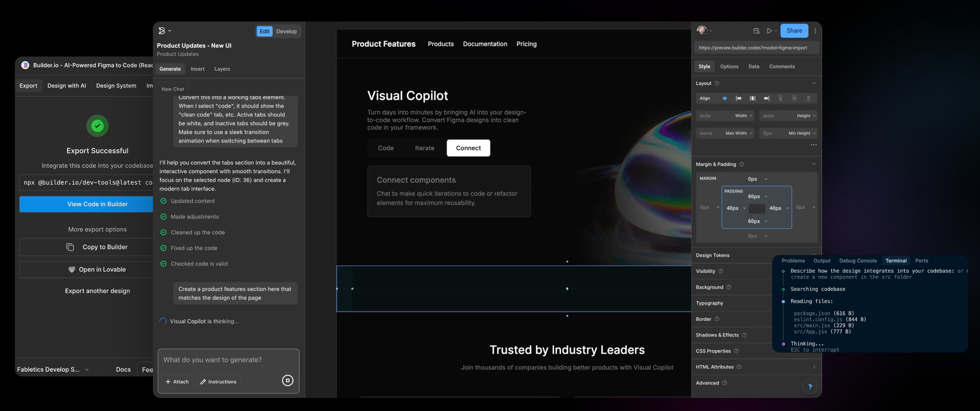The image size is (980, 411).
Task: Click Export another design link
Action: click(x=98, y=291)
